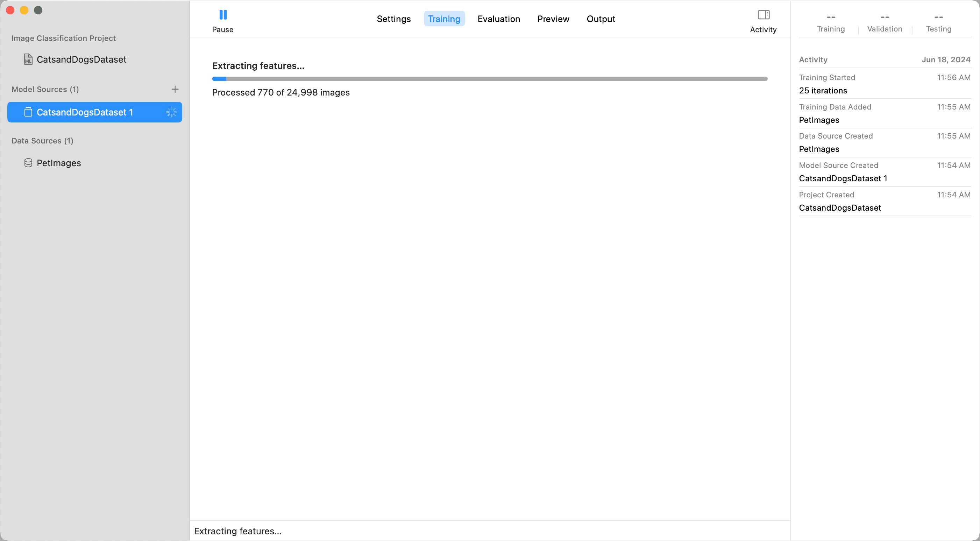Click the CatsandDogsDataset 1 model source icon
980x541 pixels.
(28, 112)
